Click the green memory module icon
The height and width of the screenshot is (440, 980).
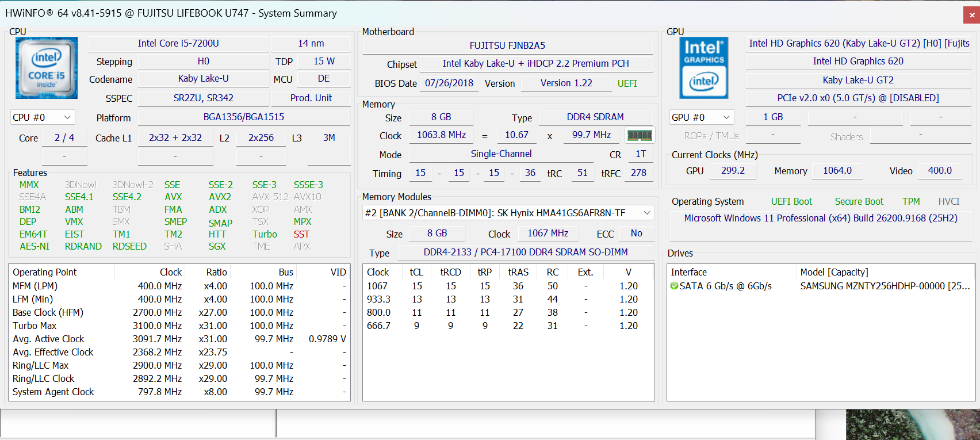coord(640,135)
